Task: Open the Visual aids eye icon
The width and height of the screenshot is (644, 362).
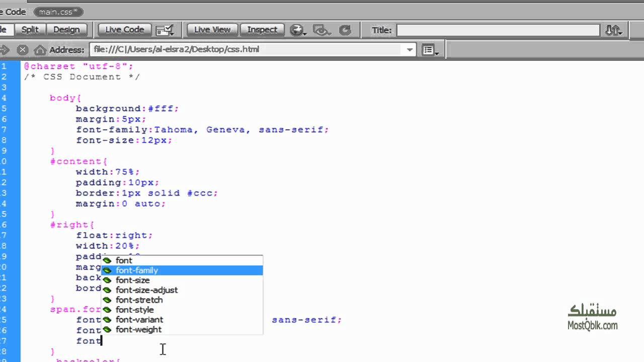Action: 320,30
